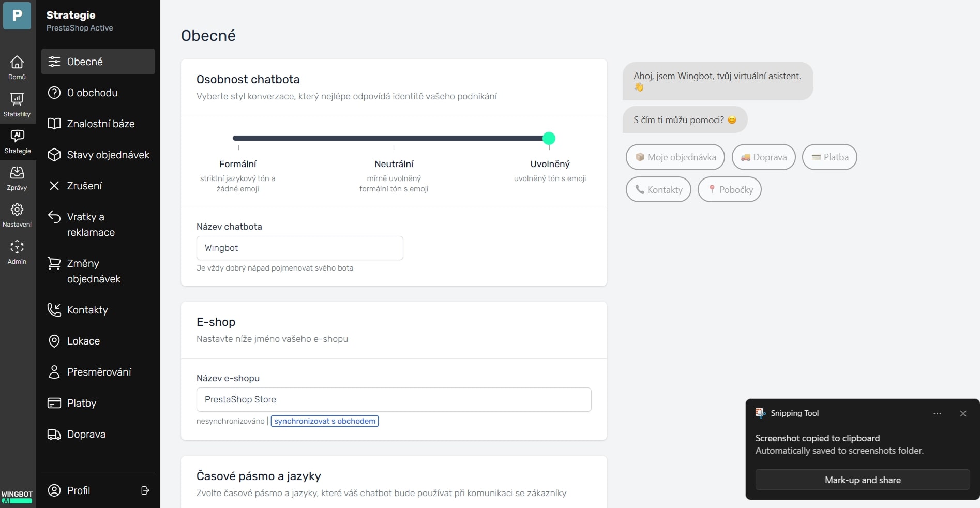
Task: Click the green personality slider handle
Action: (x=549, y=138)
